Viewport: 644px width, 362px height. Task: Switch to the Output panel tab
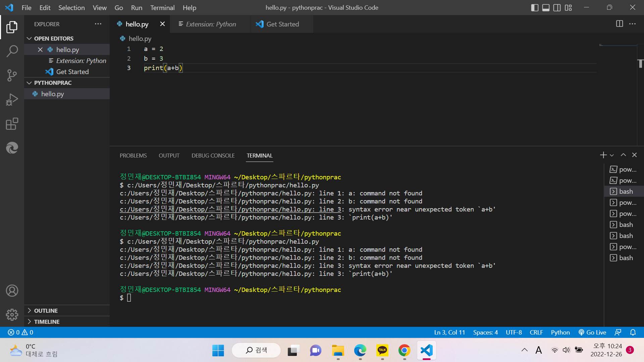click(169, 156)
